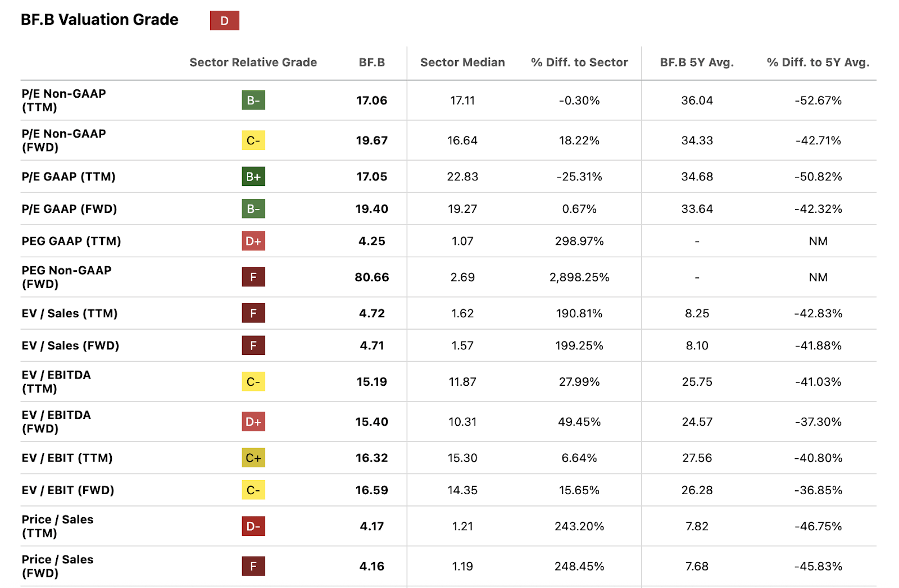Click the C- grade badge for EV / EBITDA (TTM)

253,382
